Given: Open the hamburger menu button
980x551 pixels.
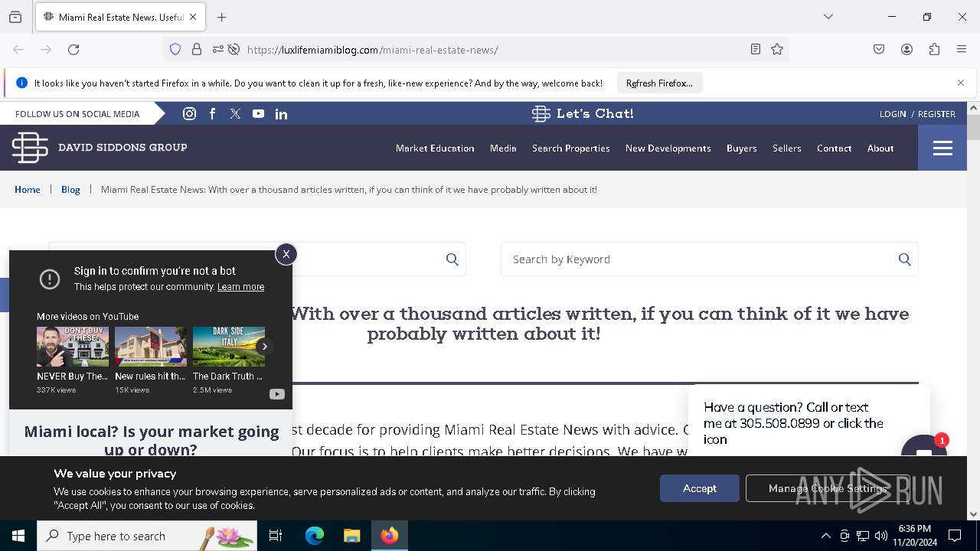Looking at the screenshot, I should coord(942,148).
